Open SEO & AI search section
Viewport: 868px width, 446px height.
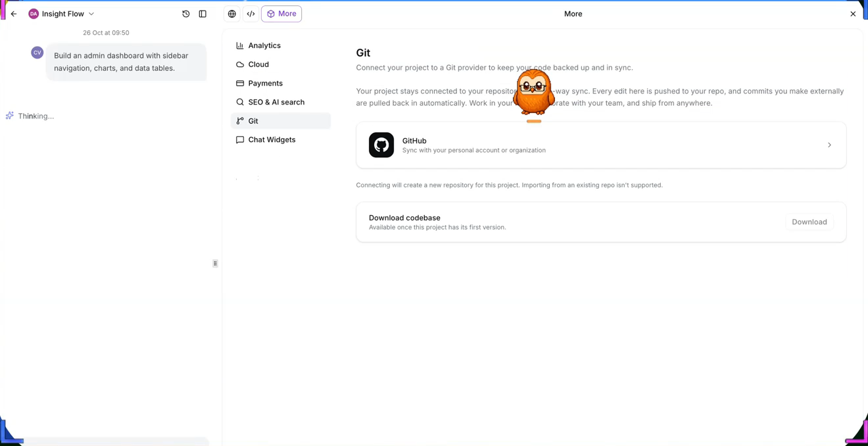click(x=281, y=102)
